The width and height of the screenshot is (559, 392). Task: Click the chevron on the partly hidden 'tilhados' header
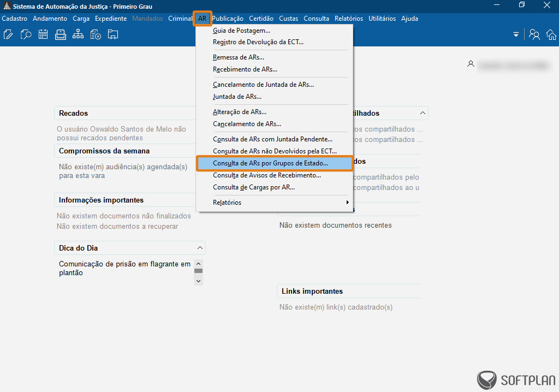point(423,113)
